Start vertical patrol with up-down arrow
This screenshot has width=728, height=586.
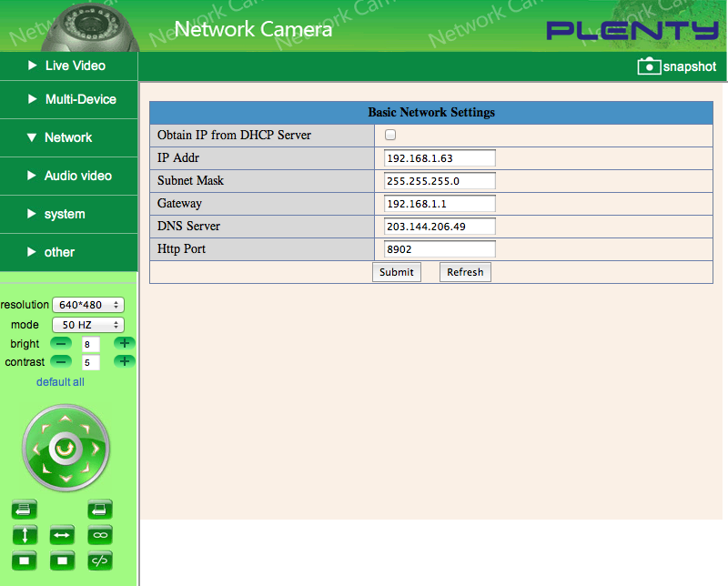[25, 535]
